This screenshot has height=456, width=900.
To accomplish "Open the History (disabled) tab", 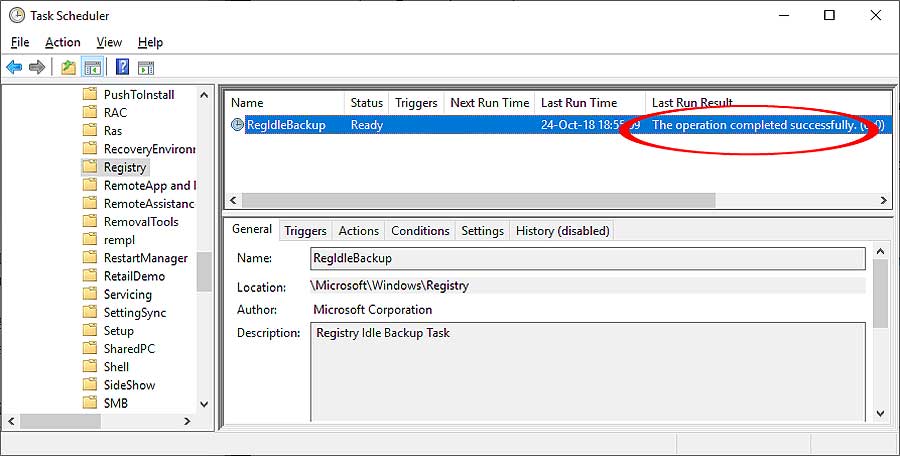I will tap(562, 231).
